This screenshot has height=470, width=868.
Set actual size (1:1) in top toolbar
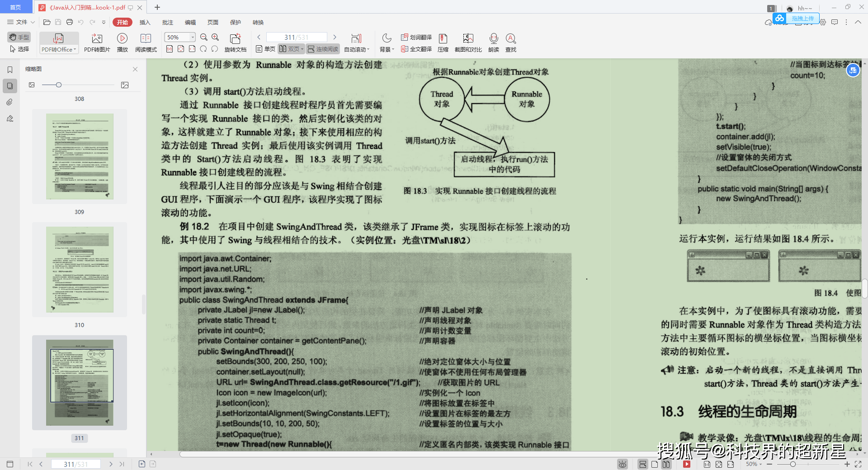click(170, 49)
